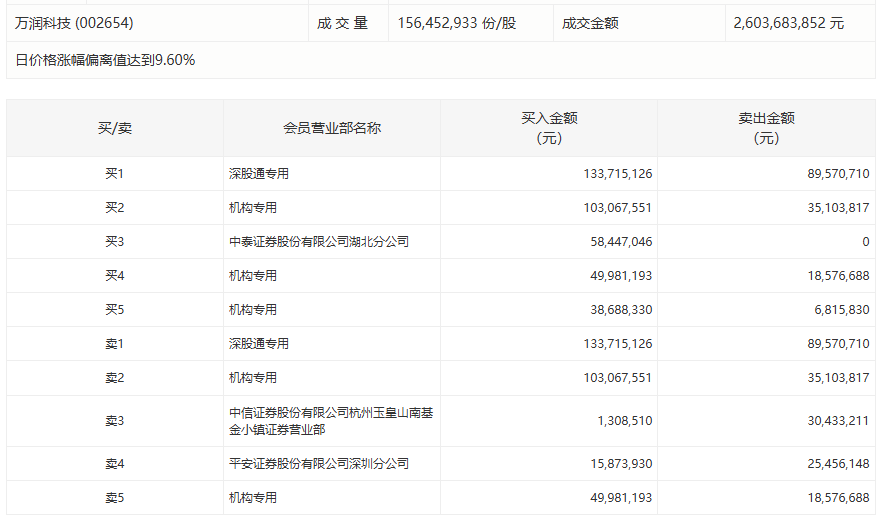The width and height of the screenshot is (882, 519).
Task: Click the volume value 156,452,933 份/股
Action: click(x=456, y=22)
